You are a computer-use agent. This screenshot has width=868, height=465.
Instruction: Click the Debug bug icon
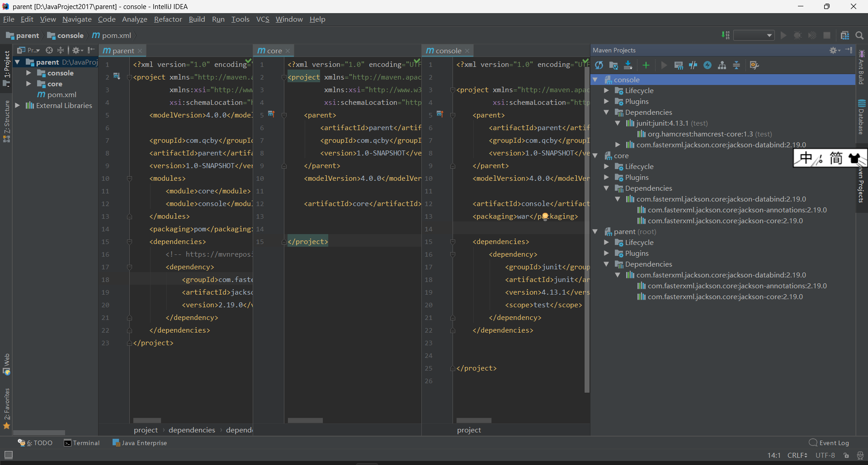pos(798,35)
